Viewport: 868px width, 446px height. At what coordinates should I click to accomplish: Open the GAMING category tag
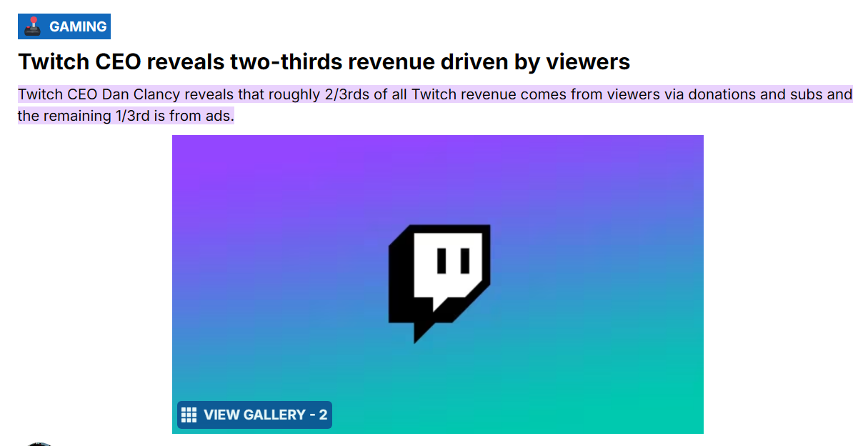(64, 26)
